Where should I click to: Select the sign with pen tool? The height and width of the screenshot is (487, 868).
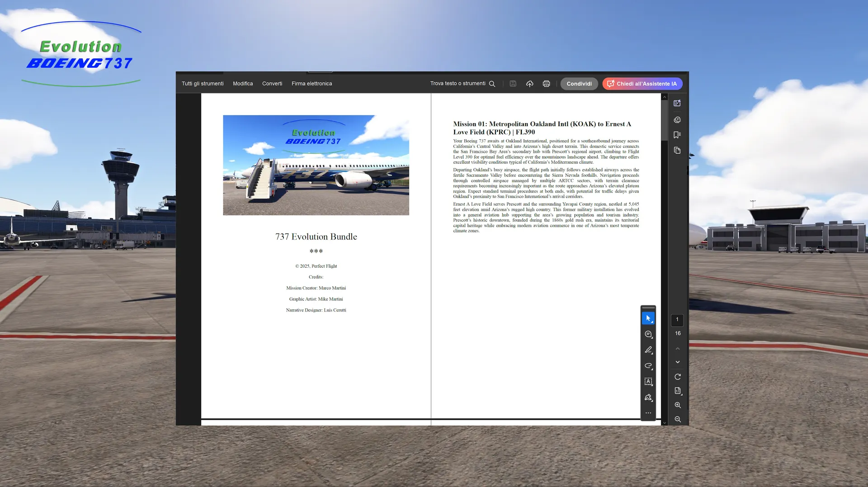point(648,397)
